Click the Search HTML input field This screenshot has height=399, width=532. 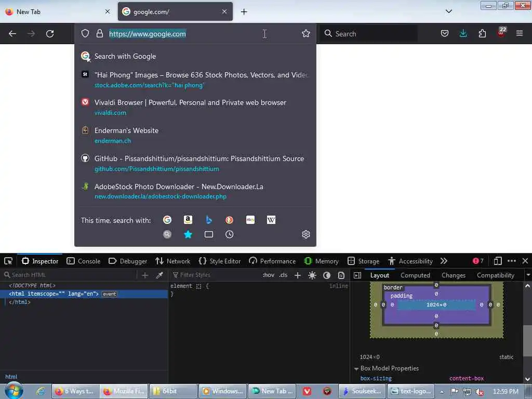[70, 275]
